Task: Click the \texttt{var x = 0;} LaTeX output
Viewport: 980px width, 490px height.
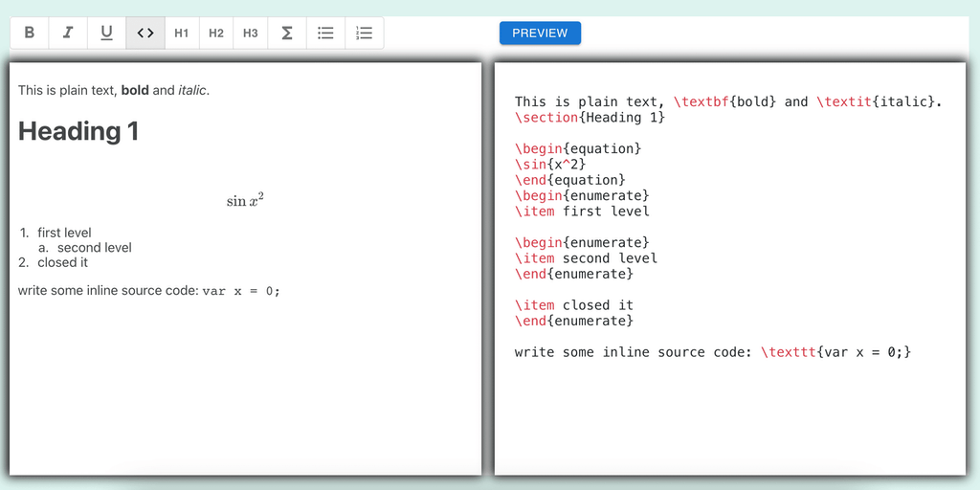Action: click(x=835, y=352)
